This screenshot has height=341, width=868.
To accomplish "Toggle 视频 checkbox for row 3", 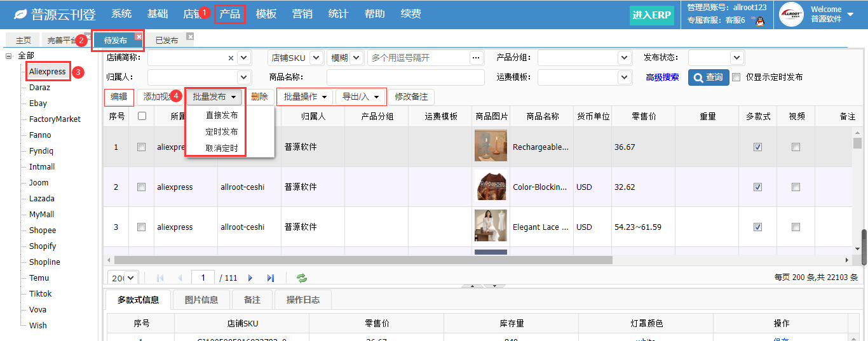I will [796, 227].
